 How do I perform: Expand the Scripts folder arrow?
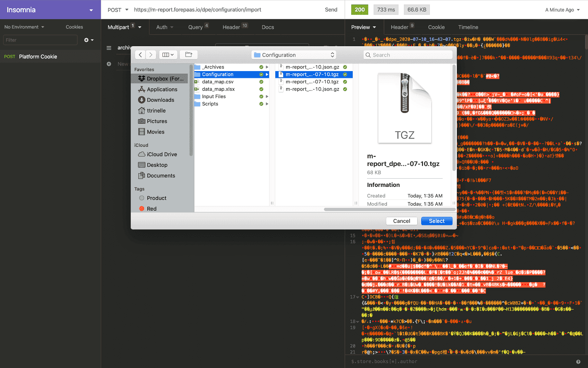tap(267, 104)
